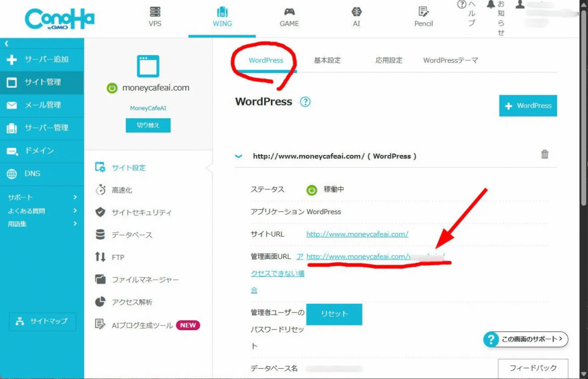The height and width of the screenshot is (379, 588).
Task: Open メール管理 in the sidebar
Action: pyautogui.click(x=42, y=105)
